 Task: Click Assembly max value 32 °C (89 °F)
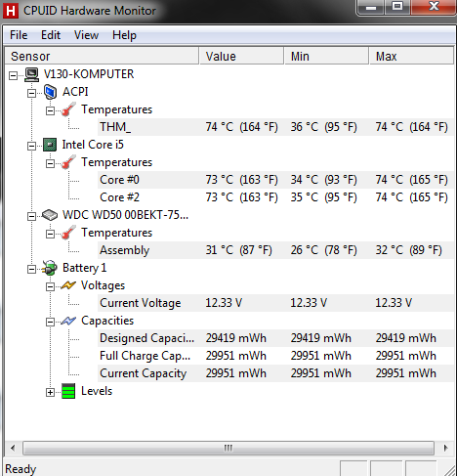coord(409,250)
